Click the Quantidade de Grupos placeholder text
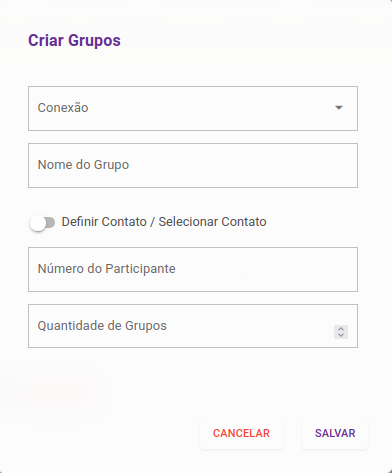The height and width of the screenshot is (473, 392). (x=102, y=326)
